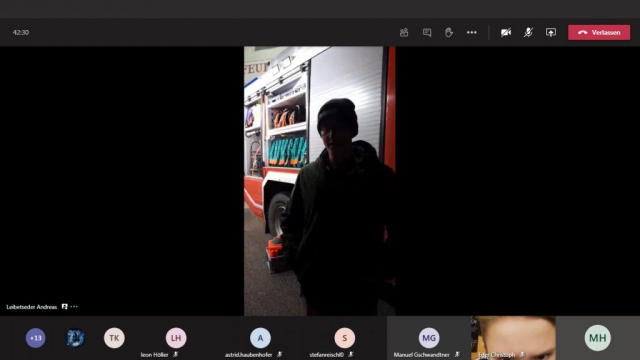This screenshot has height=360, width=640.
Task: Open options for Leibetseder Andreas video
Action: pyautogui.click(x=74, y=307)
